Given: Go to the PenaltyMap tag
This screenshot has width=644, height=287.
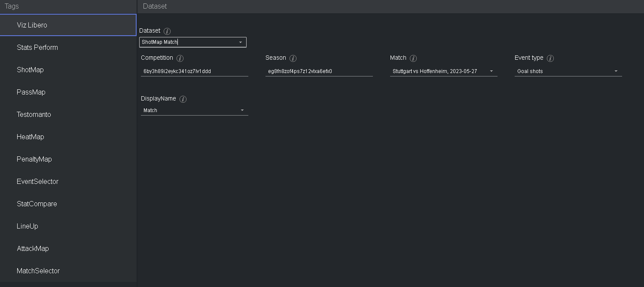Looking at the screenshot, I should point(34,159).
